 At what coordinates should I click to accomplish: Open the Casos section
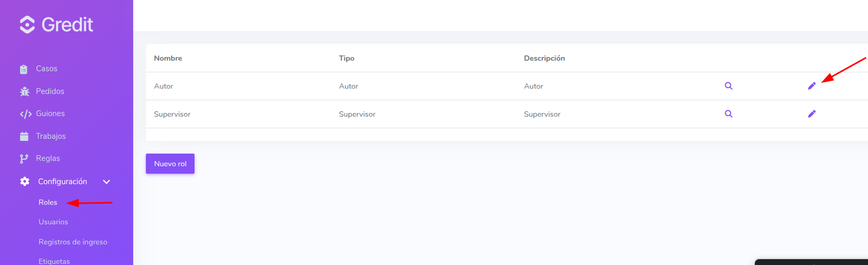[47, 69]
